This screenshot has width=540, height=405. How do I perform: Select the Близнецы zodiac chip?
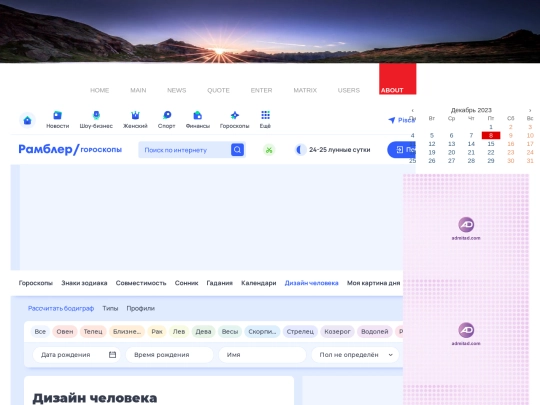pos(127,332)
